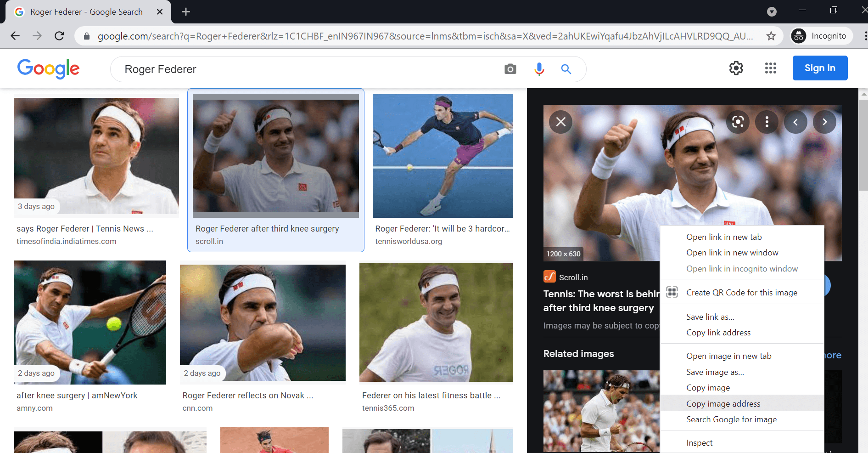Bookmark this page with star icon

click(771, 36)
